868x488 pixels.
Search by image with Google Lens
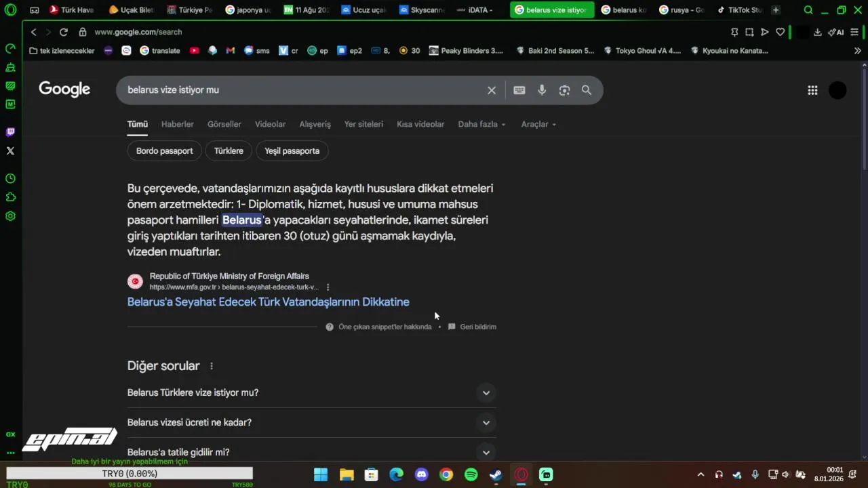click(x=564, y=90)
